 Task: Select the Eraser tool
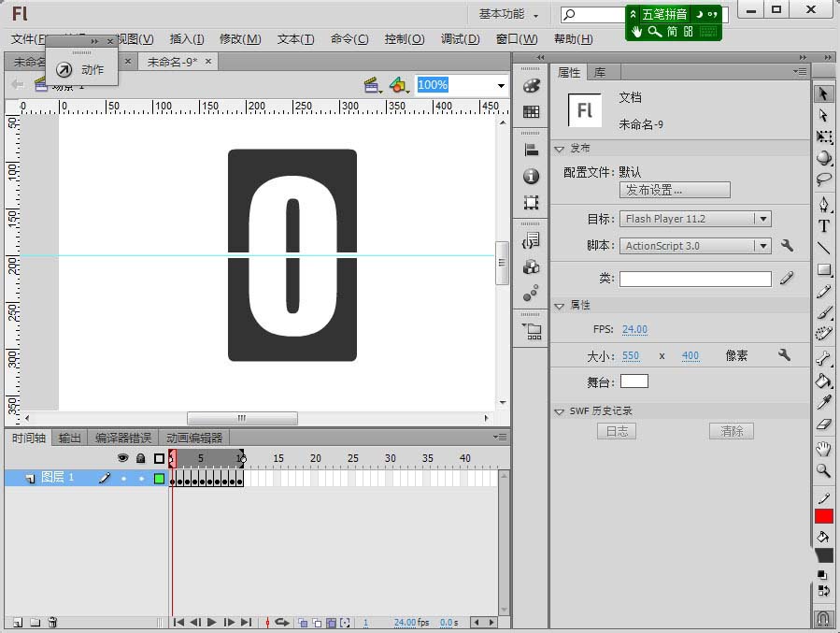[x=823, y=425]
